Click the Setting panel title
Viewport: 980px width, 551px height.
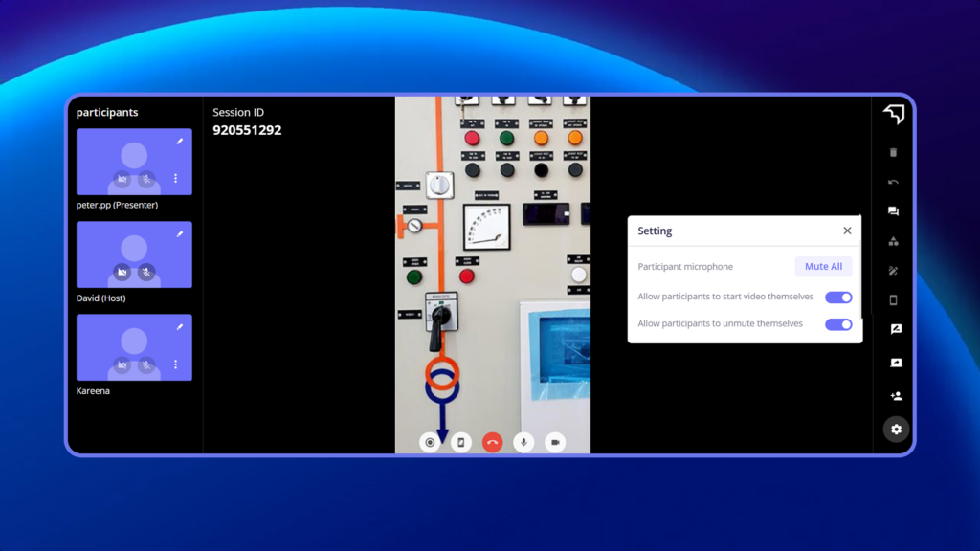click(x=655, y=231)
